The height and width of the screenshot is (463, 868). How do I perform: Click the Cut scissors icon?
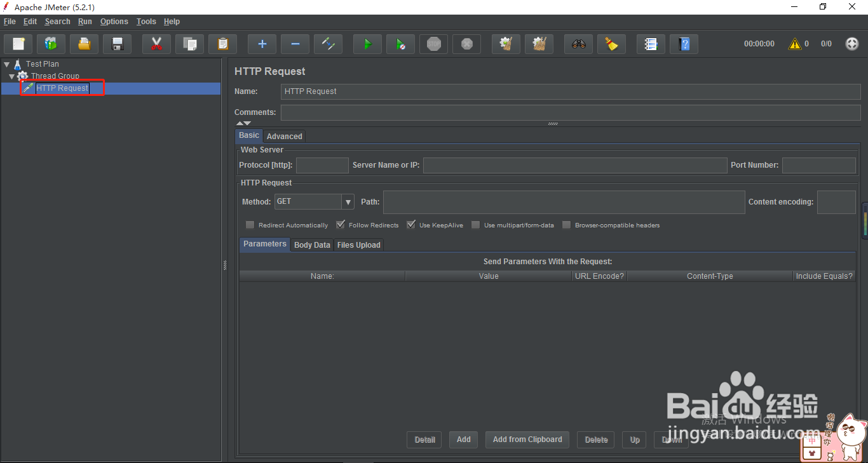coord(157,44)
